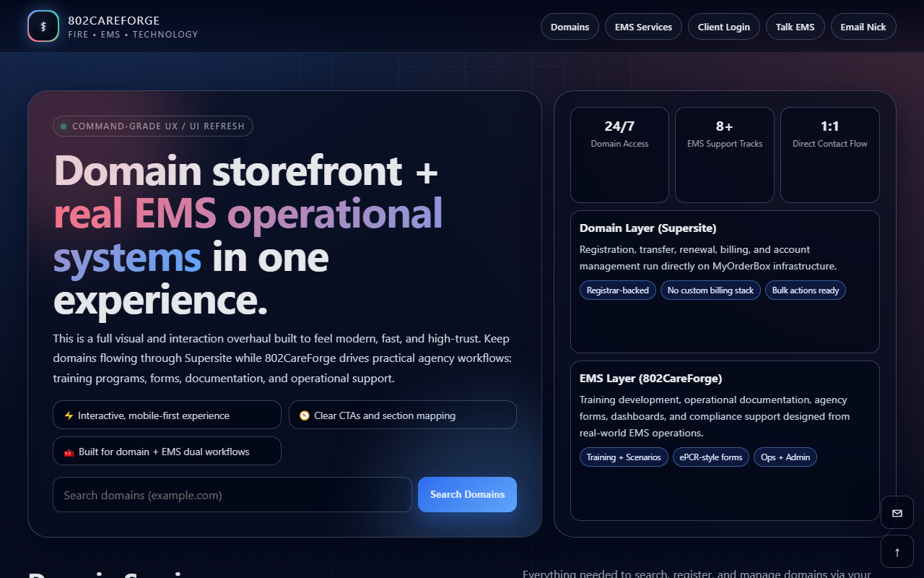Screen dimensions: 924x578
Task: Click the 802CAREFORGE brand name
Action: (x=114, y=20)
